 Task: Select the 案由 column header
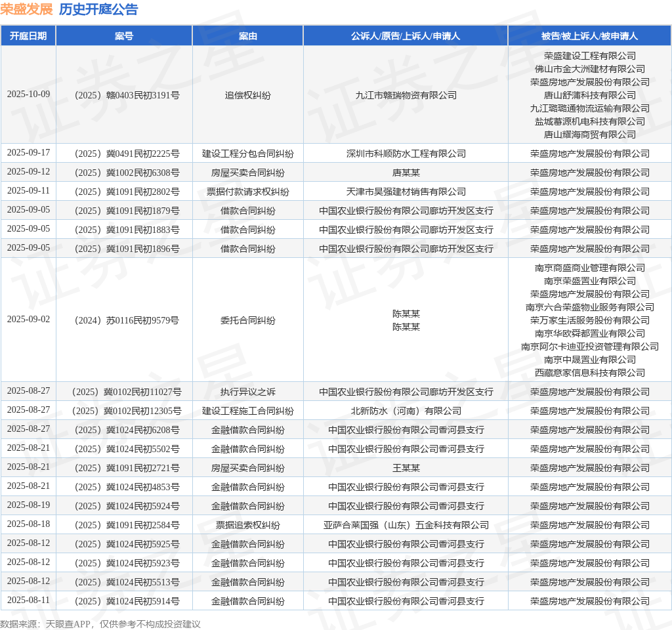pyautogui.click(x=247, y=36)
